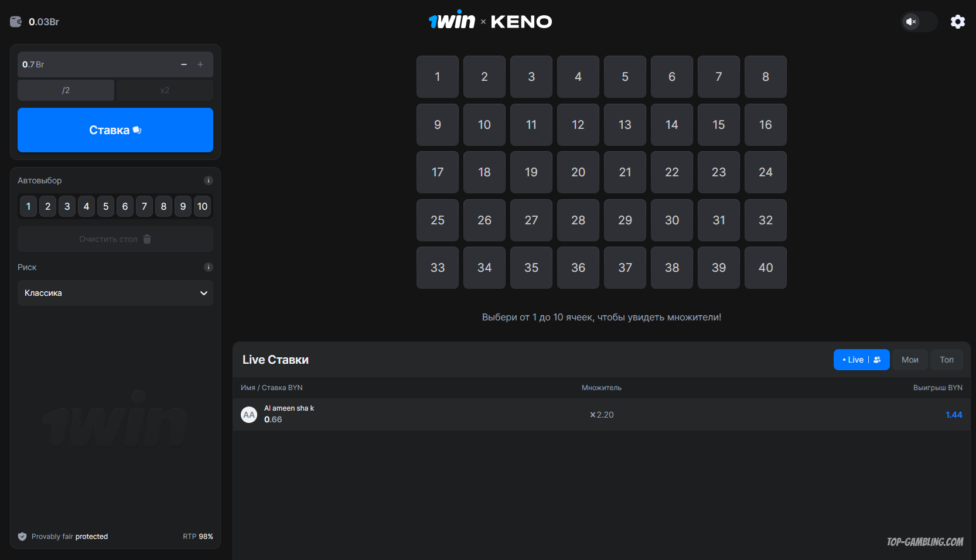This screenshot has height=560, width=976.
Task: Auto-pick 2 cells
Action: click(47, 206)
